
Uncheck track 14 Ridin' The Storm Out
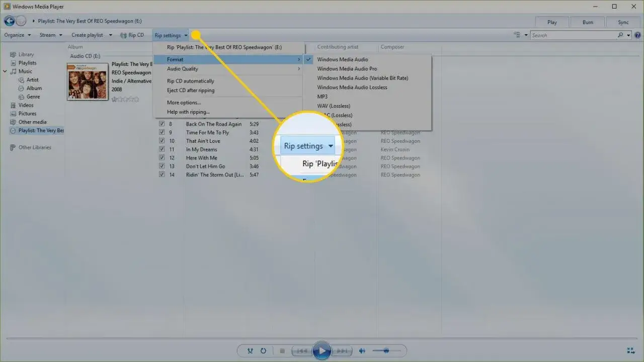pyautogui.click(x=162, y=174)
